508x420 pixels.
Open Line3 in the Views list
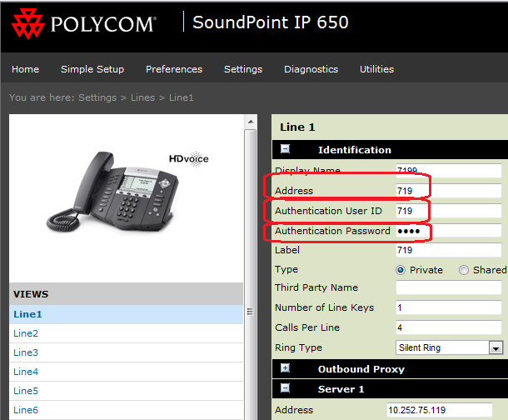(126, 352)
